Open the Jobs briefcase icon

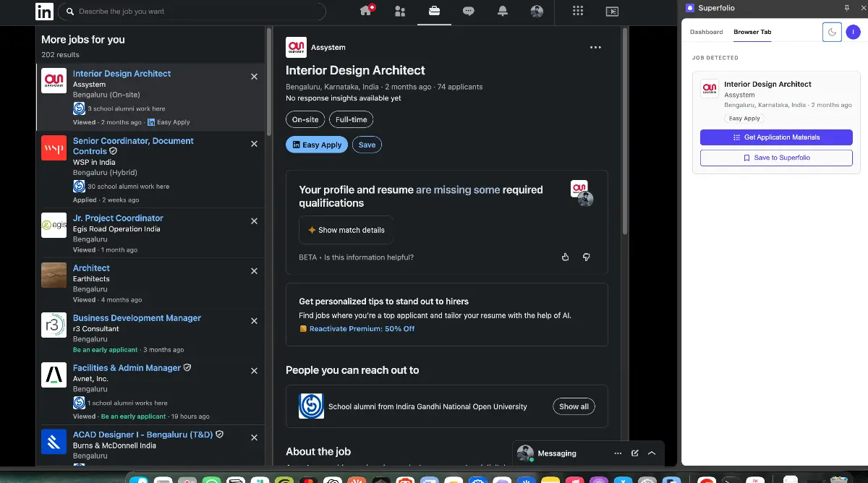[434, 11]
